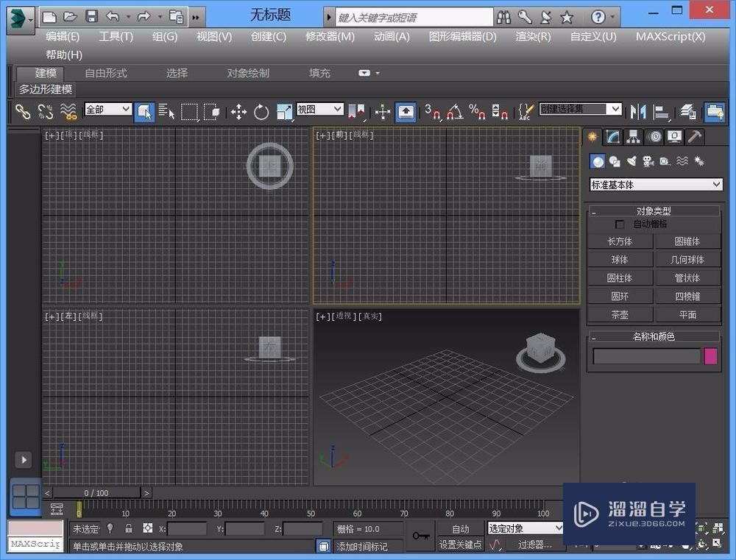Screen dimensions: 736x560
Task: Expand the 视图 reference coordinate dropdown
Action: (x=320, y=109)
